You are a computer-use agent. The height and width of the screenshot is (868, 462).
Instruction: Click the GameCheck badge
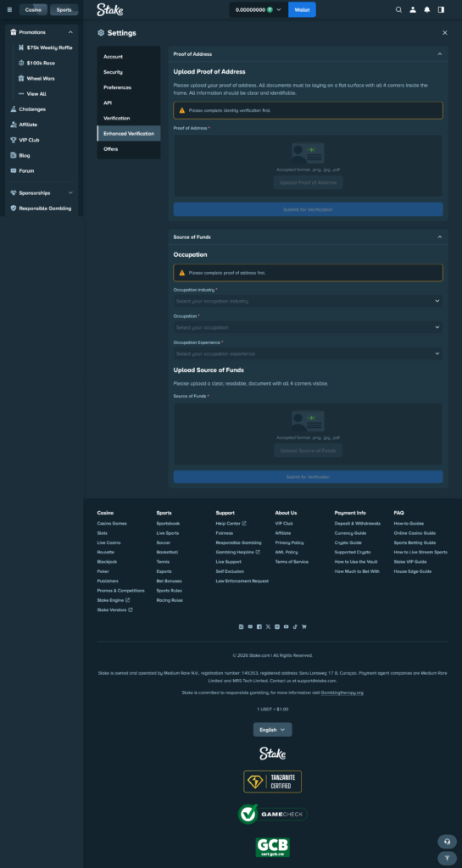tap(273, 815)
